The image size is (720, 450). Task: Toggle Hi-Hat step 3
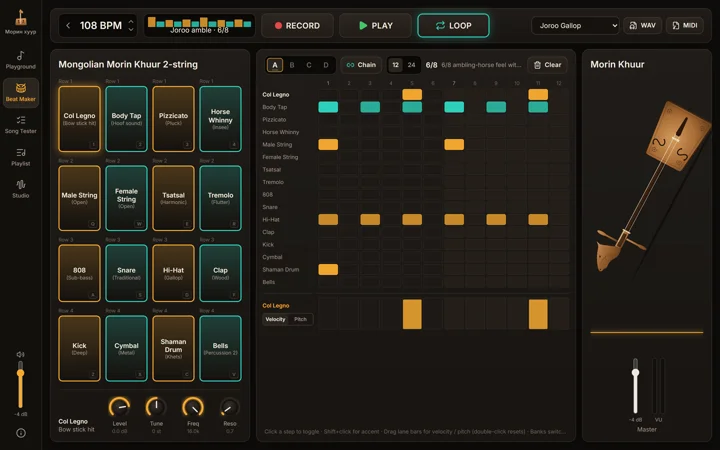coord(370,219)
